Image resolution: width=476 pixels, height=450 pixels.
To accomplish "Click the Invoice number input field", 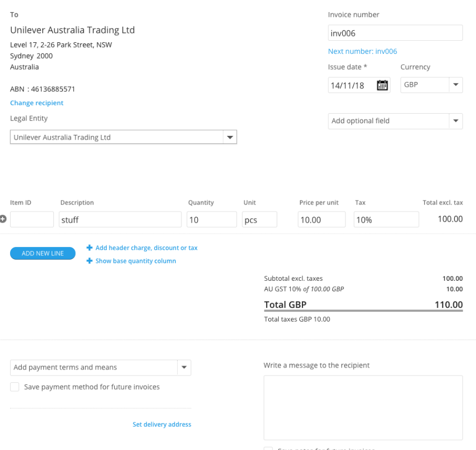I will [x=395, y=33].
